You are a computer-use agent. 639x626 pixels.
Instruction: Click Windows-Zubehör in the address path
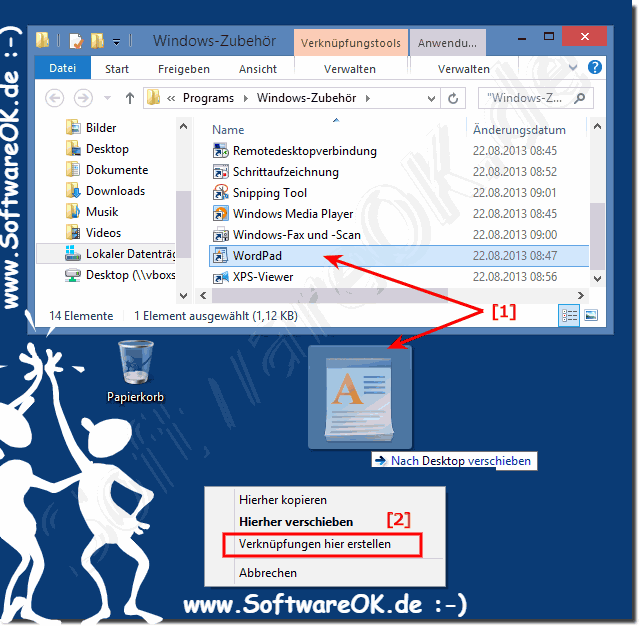306,98
